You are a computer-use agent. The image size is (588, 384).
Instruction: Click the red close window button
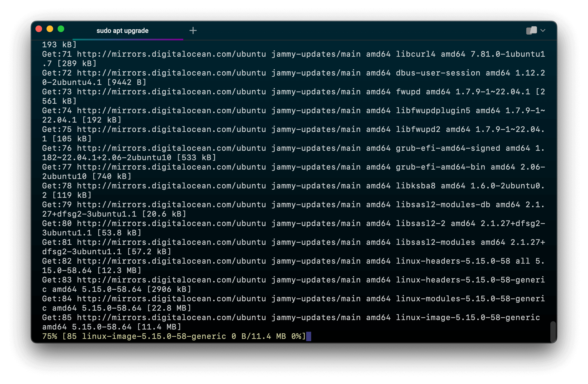tap(39, 29)
